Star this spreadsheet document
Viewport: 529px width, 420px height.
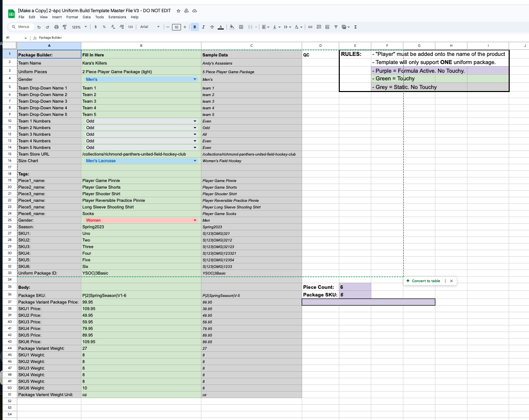coord(178,10)
